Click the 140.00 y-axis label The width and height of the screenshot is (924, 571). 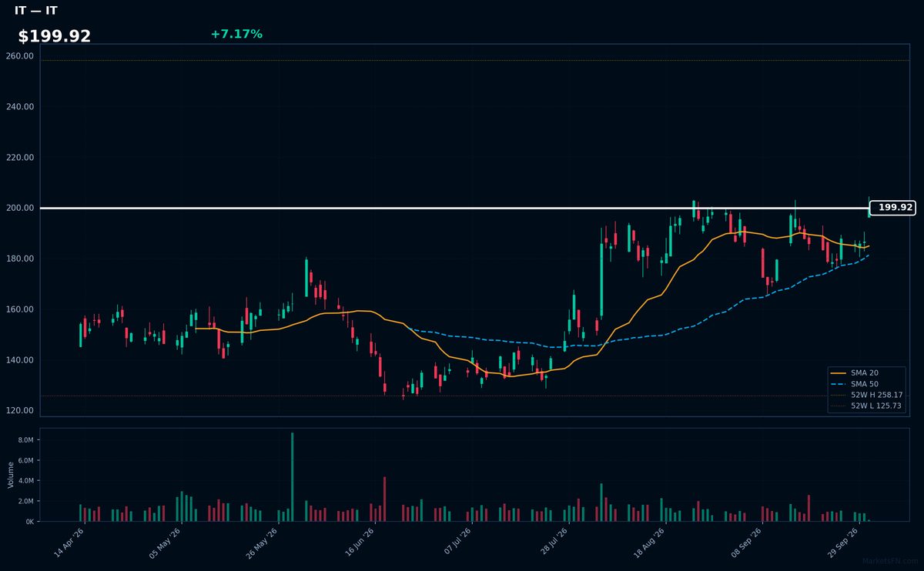[x=20, y=360]
